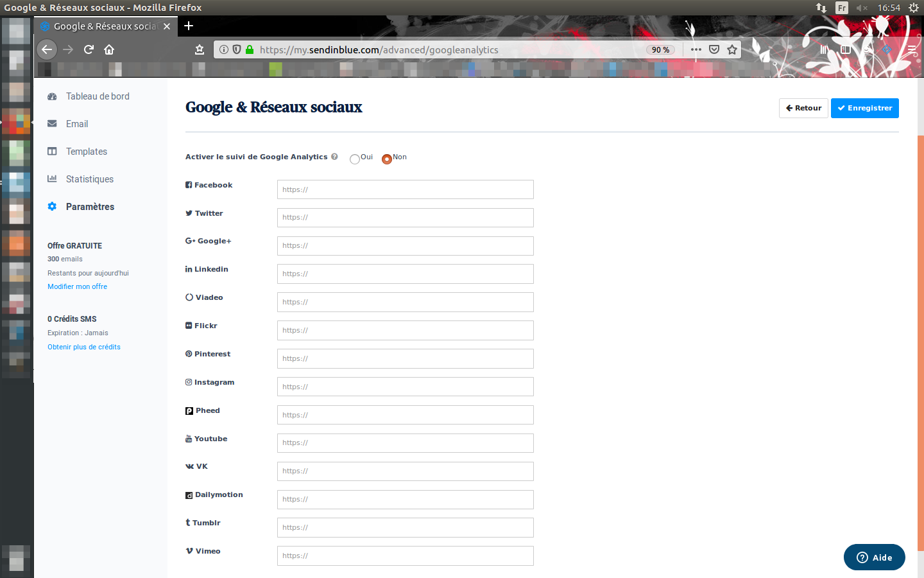This screenshot has height=578, width=924.
Task: Click the Enregistrer button
Action: click(x=864, y=108)
